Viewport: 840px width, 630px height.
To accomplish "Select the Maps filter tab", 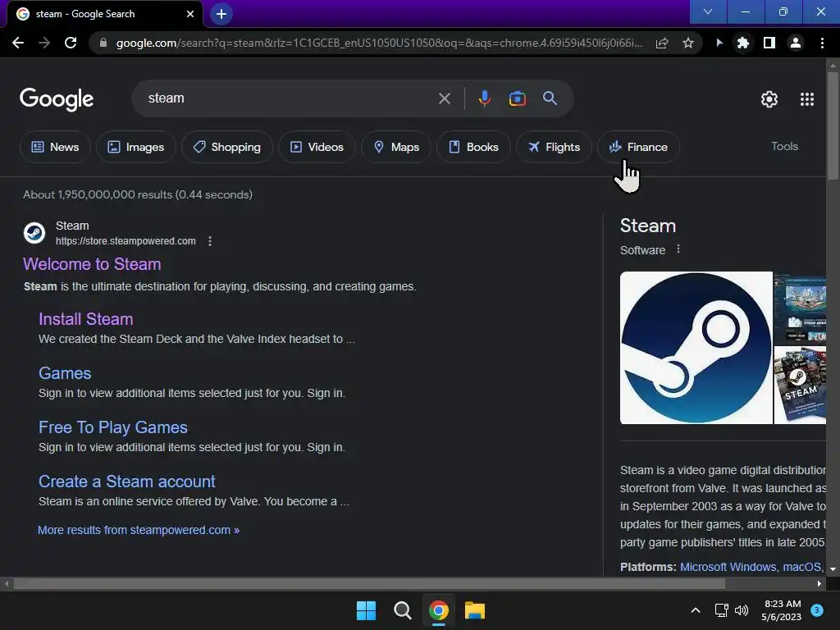I will (x=396, y=147).
